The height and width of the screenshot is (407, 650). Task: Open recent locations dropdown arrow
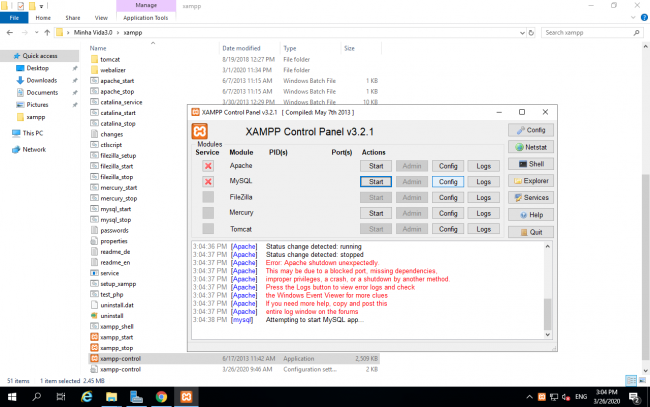point(36,32)
